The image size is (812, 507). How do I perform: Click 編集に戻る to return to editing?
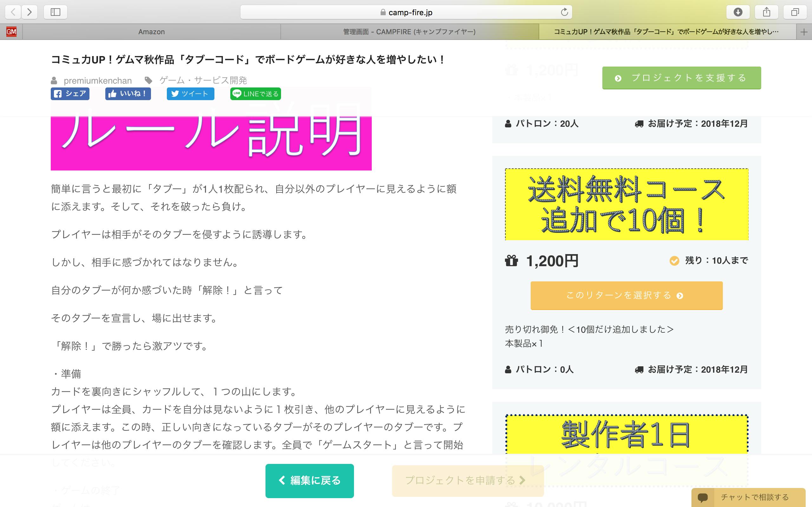309,480
